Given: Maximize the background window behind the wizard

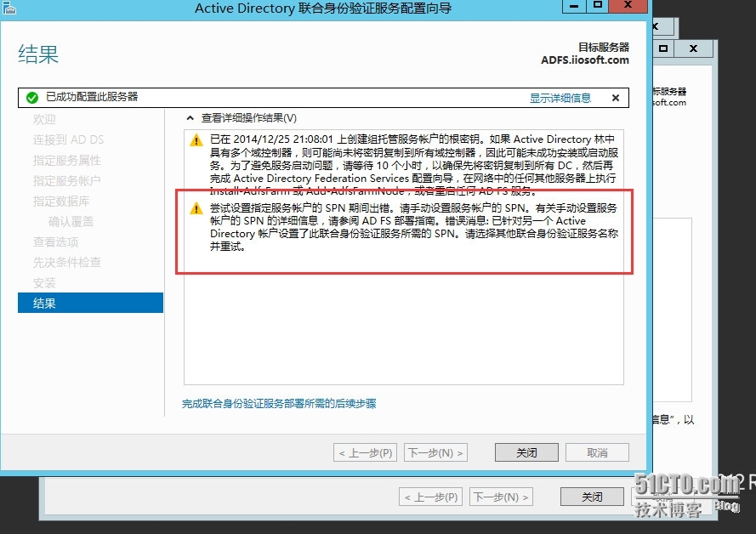Looking at the screenshot, I should [x=663, y=48].
